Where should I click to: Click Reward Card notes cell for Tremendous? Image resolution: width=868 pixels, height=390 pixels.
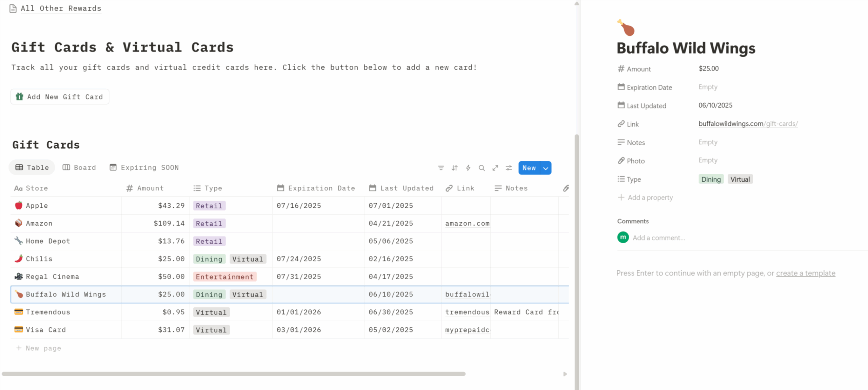tap(524, 312)
